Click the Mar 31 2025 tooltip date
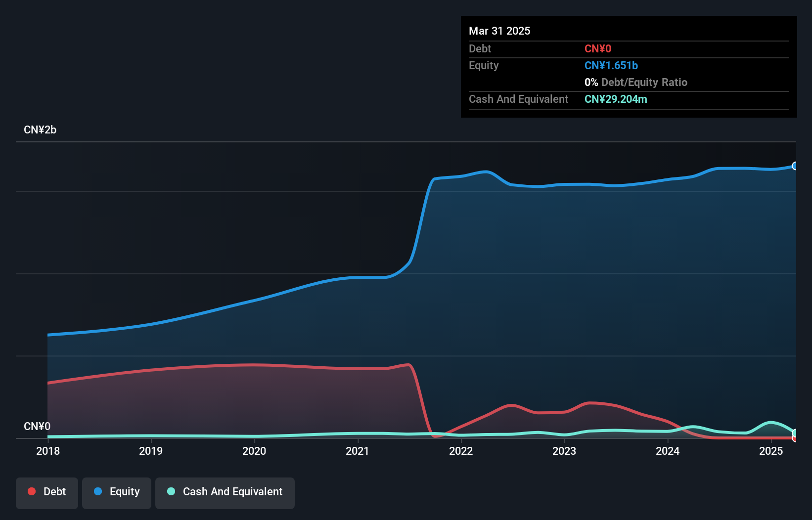The height and width of the screenshot is (520, 812). tap(499, 31)
